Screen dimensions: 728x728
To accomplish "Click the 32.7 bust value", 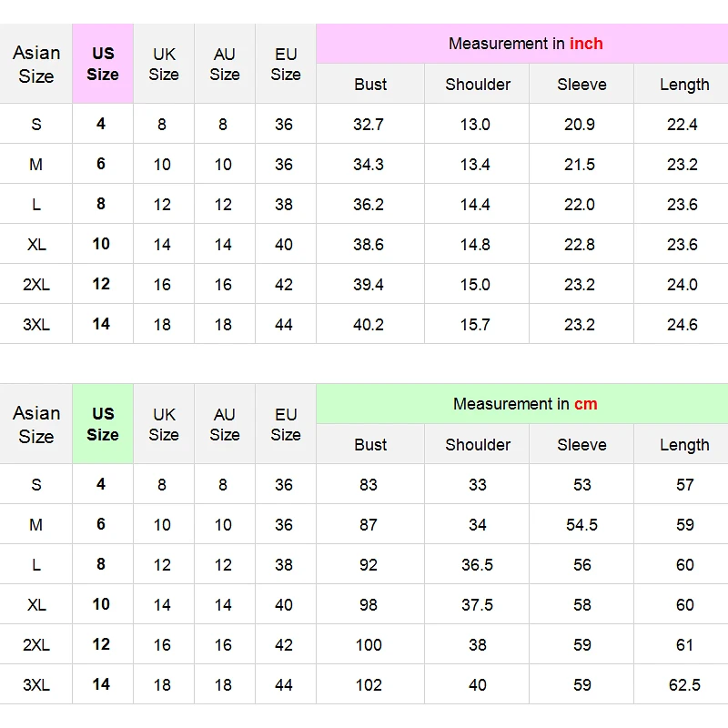I will [x=369, y=125].
